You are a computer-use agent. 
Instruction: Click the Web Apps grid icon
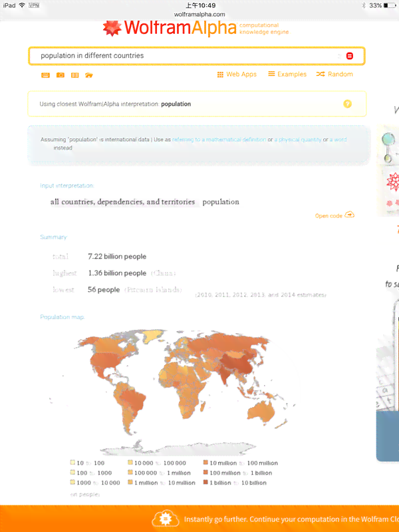(x=220, y=74)
